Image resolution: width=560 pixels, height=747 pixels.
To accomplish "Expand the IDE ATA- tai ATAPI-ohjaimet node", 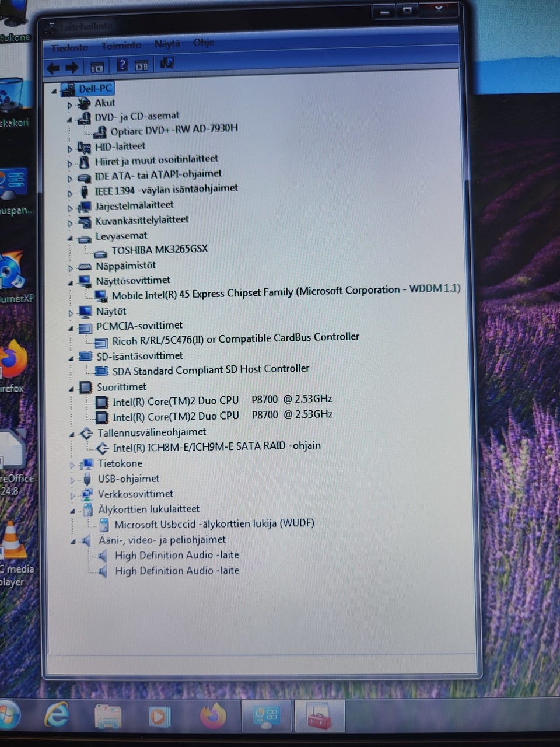I will pos(71,179).
